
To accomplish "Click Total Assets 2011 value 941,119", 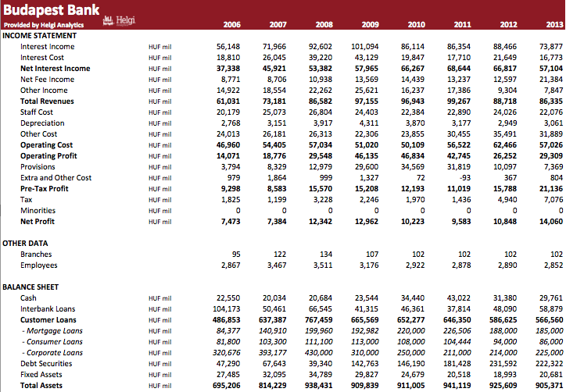I will pos(457,386).
